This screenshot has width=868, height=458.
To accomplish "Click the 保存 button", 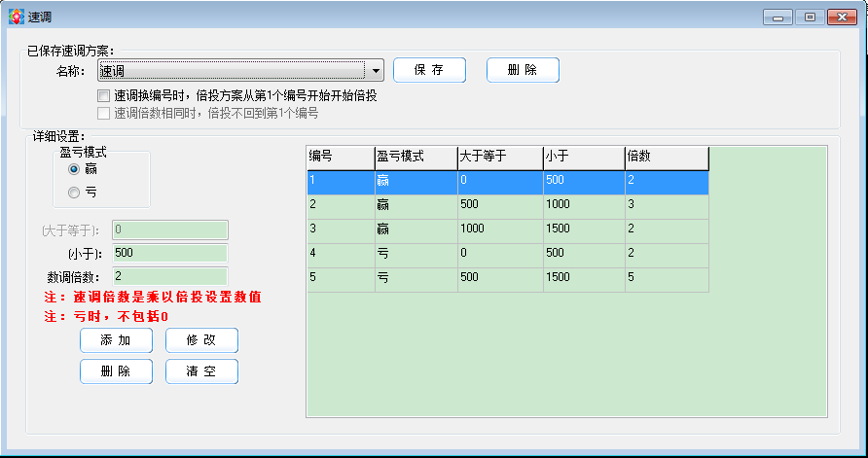I will (x=429, y=70).
